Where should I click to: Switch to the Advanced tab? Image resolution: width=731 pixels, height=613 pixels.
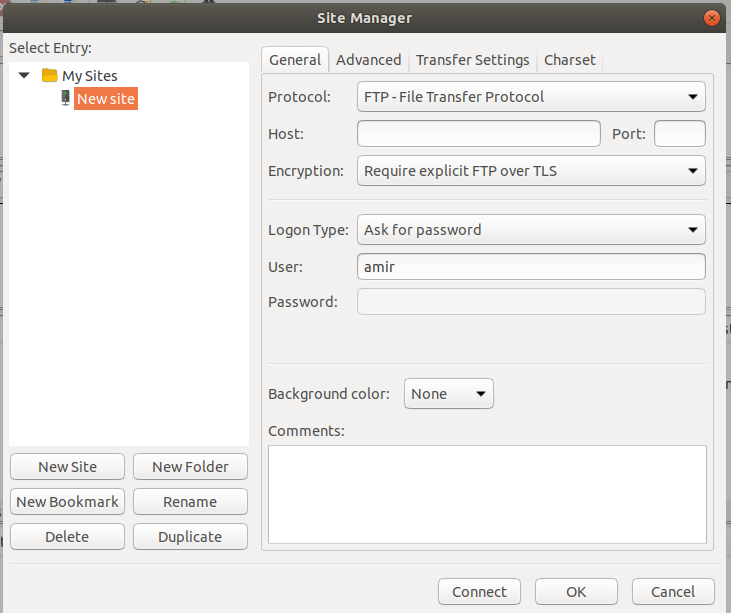point(368,60)
